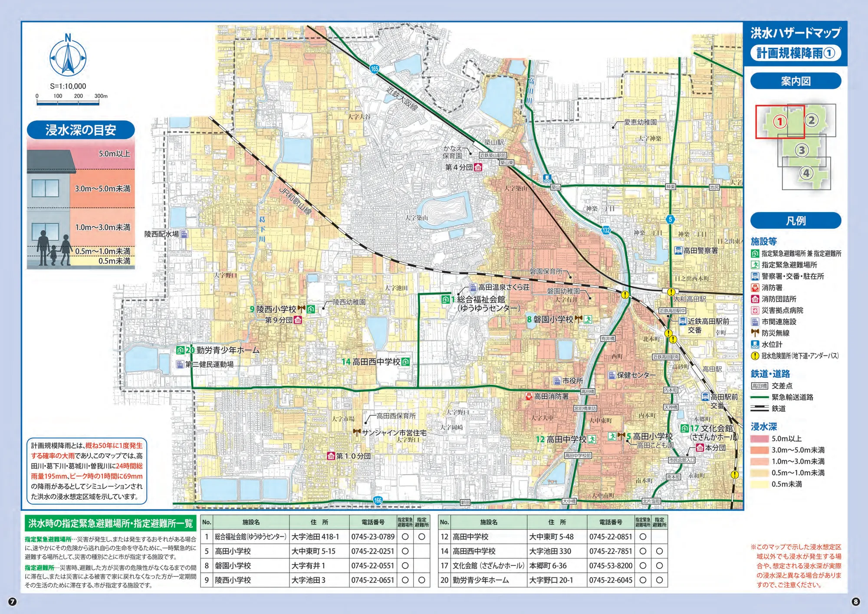The height and width of the screenshot is (614, 868).
Task: Click the S=1:10,000 scale text
Action: [68, 86]
